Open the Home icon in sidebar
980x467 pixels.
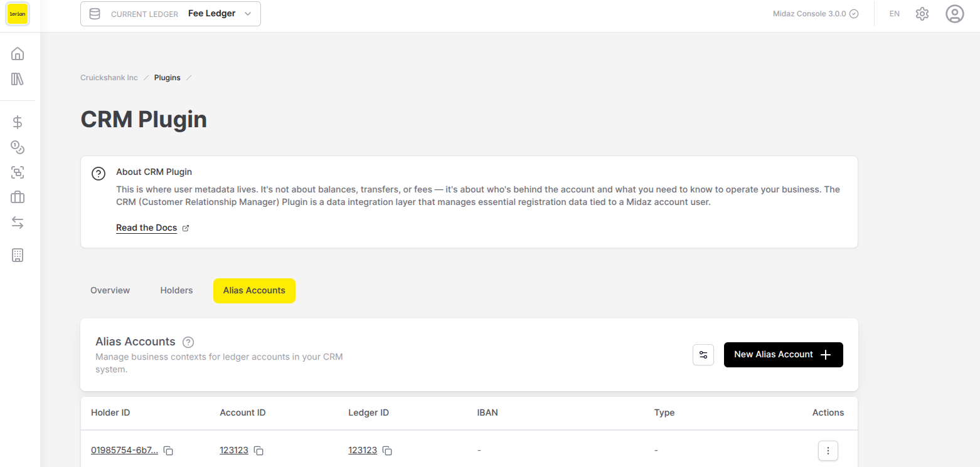[18, 54]
